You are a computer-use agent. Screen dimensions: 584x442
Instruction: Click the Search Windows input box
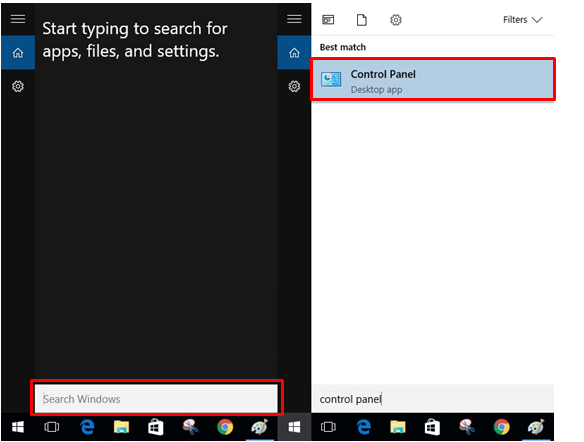point(156,399)
